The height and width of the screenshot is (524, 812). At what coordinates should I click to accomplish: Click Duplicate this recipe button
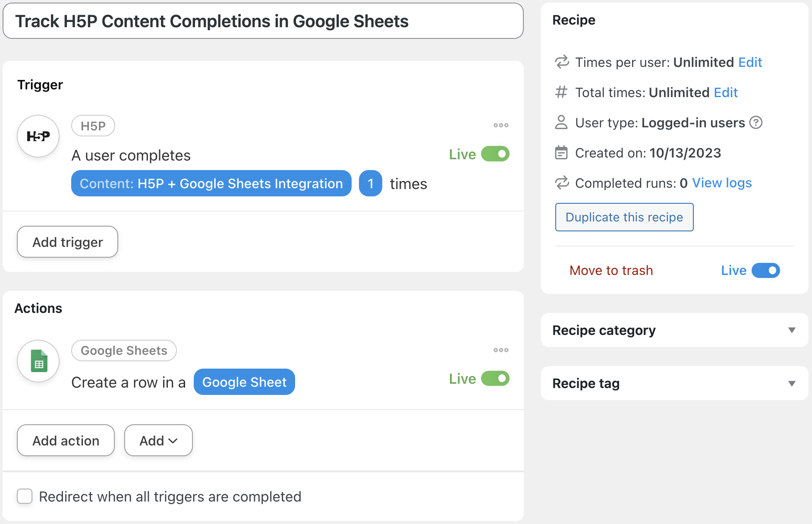pyautogui.click(x=624, y=217)
